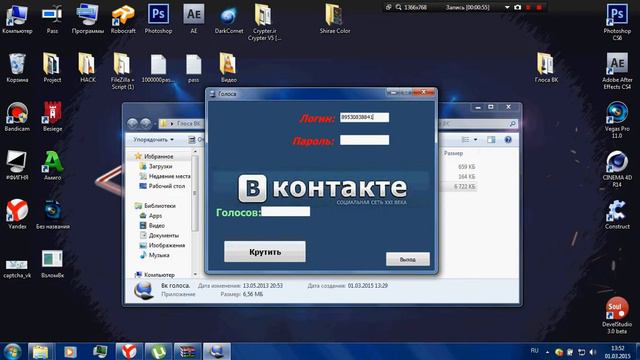Launch Bandicam from the desktop
The height and width of the screenshot is (360, 640).
(x=17, y=117)
